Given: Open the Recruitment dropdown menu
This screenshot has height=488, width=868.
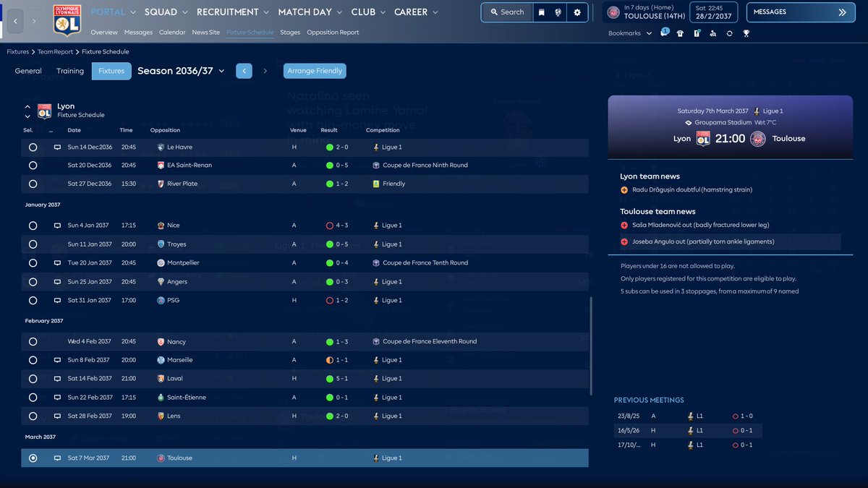Looking at the screenshot, I should (x=233, y=12).
